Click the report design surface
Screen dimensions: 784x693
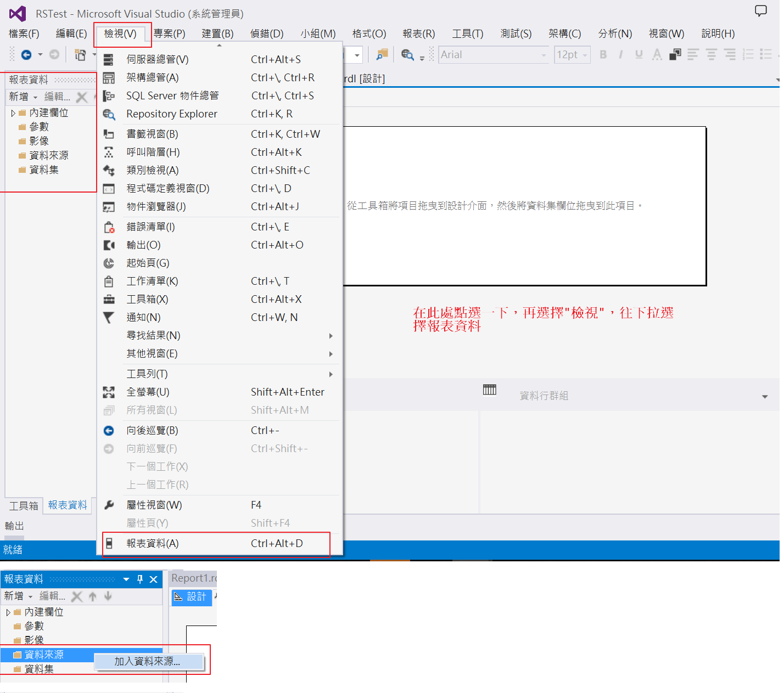[524, 206]
